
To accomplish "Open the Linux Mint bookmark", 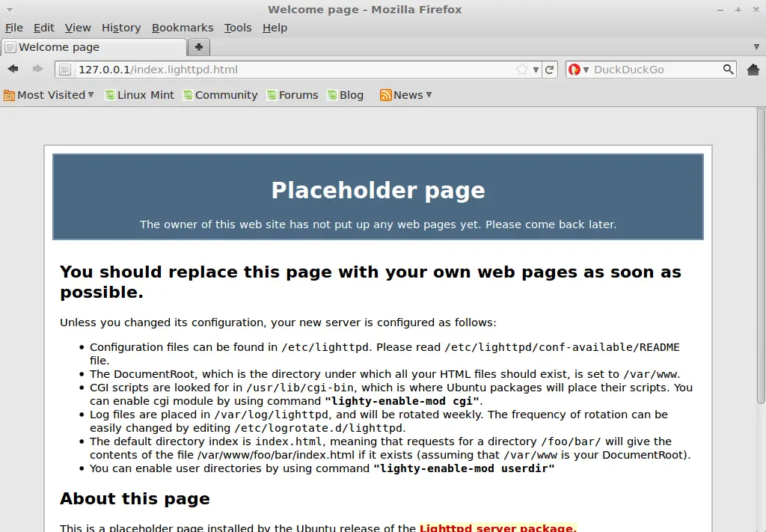I will point(140,95).
